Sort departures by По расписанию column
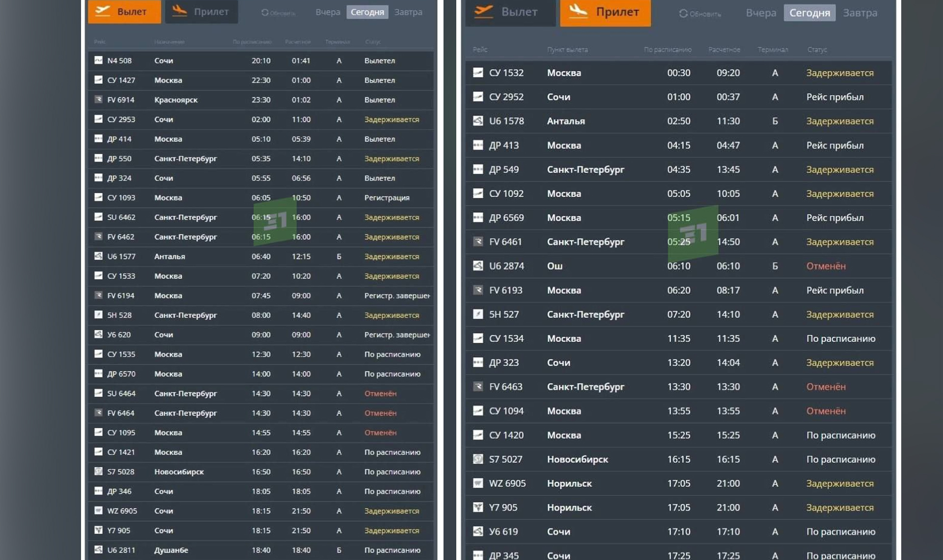The height and width of the screenshot is (560, 943). pos(252,42)
